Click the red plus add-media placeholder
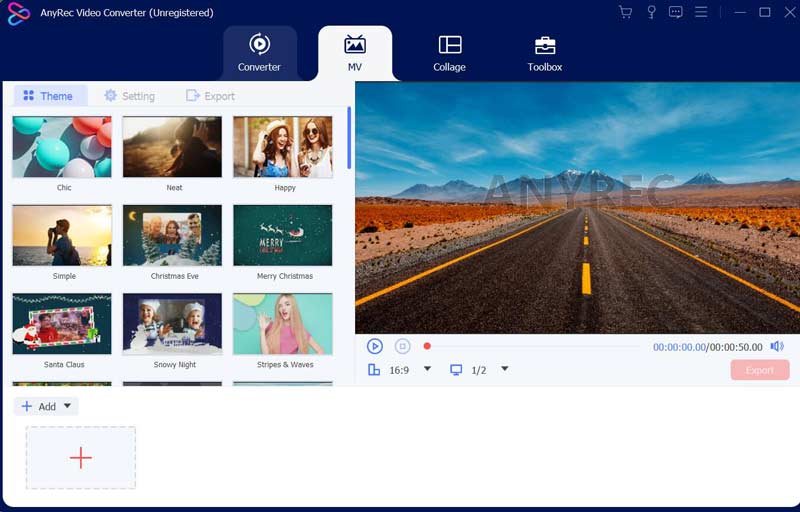The image size is (800, 512). tap(81, 457)
